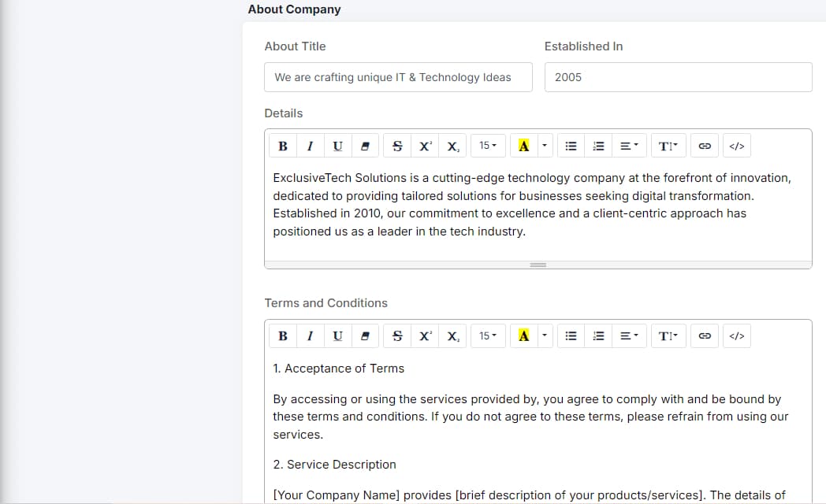This screenshot has width=826, height=504.
Task: Apply superscript in Terms and Conditions editor
Action: [x=425, y=336]
